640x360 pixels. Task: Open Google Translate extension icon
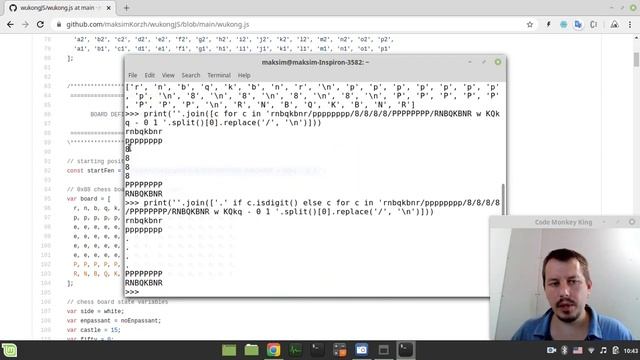pos(578,24)
